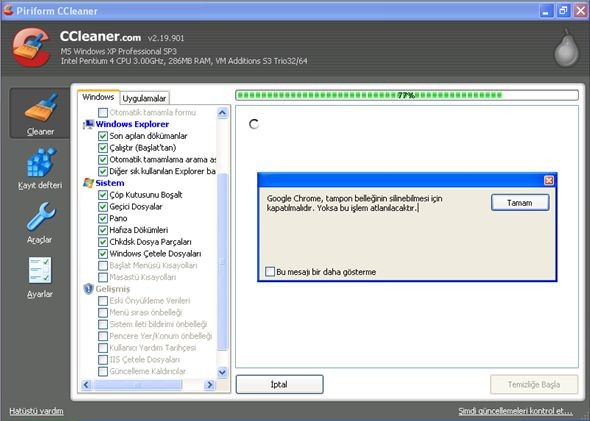Viewport: 590px width, 421px height.
Task: Click the Windows Explorer category icon
Action: [88, 124]
